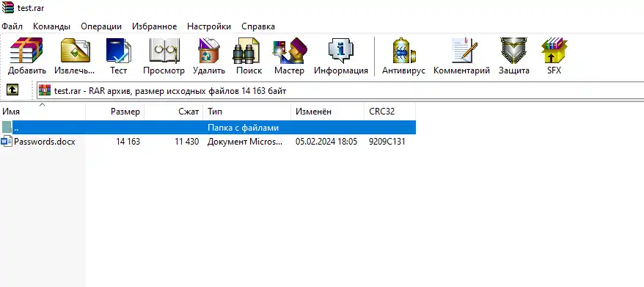The width and height of the screenshot is (644, 287).
Task: Show archive Информация icon
Action: pyautogui.click(x=341, y=51)
